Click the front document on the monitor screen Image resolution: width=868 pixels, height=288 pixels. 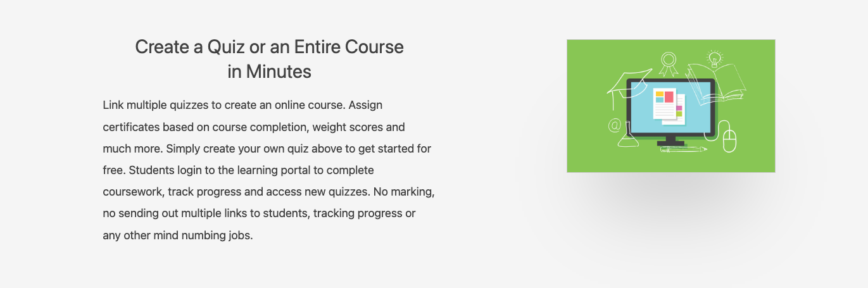(x=664, y=111)
